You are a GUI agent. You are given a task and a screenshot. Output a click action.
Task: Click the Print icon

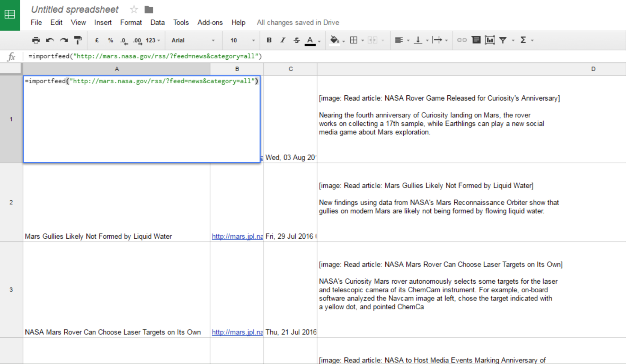36,40
